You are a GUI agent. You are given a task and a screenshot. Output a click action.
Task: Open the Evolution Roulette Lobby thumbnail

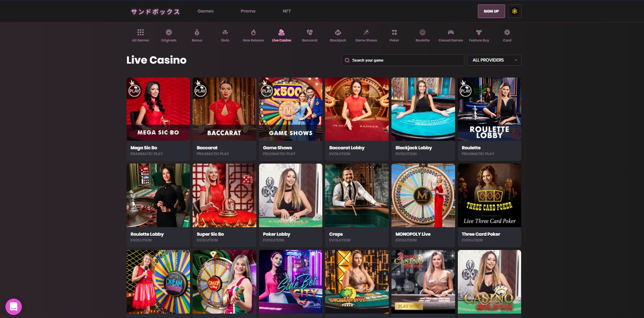click(158, 195)
